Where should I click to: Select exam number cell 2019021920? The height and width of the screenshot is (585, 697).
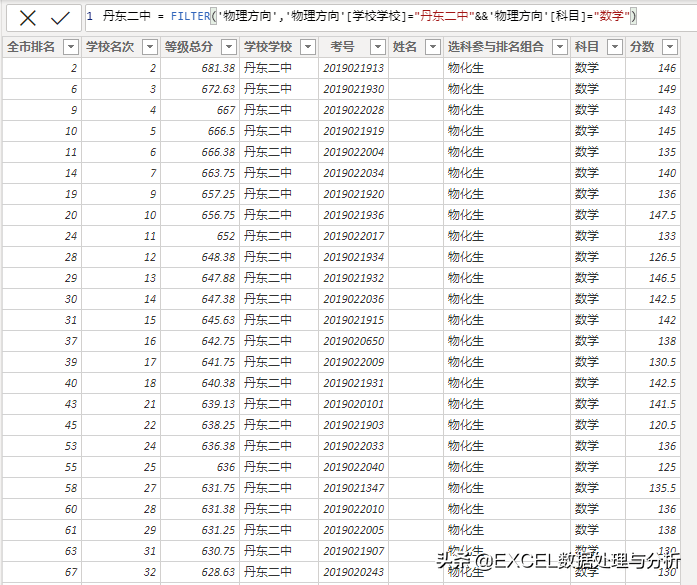pyautogui.click(x=353, y=194)
